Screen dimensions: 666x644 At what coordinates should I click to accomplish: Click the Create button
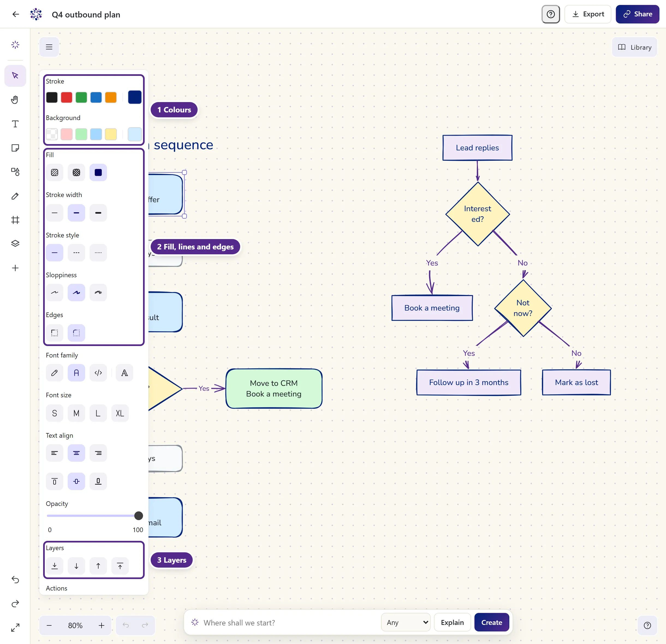(x=491, y=622)
